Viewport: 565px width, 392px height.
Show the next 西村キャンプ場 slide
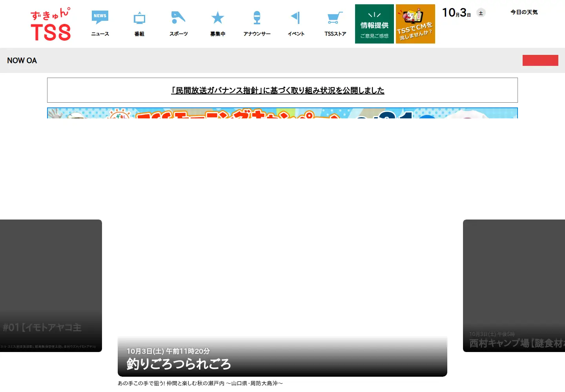point(514,286)
